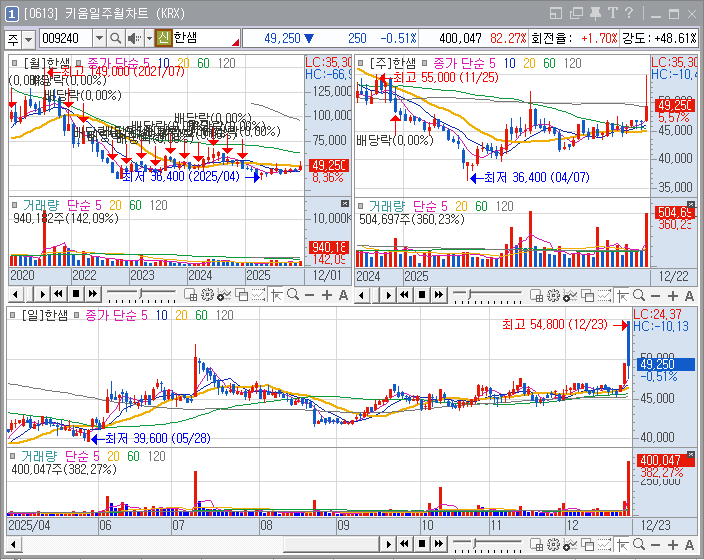Image resolution: width=704 pixels, height=560 pixels.
Task: Click the green 신 badge icon
Action: [163, 38]
